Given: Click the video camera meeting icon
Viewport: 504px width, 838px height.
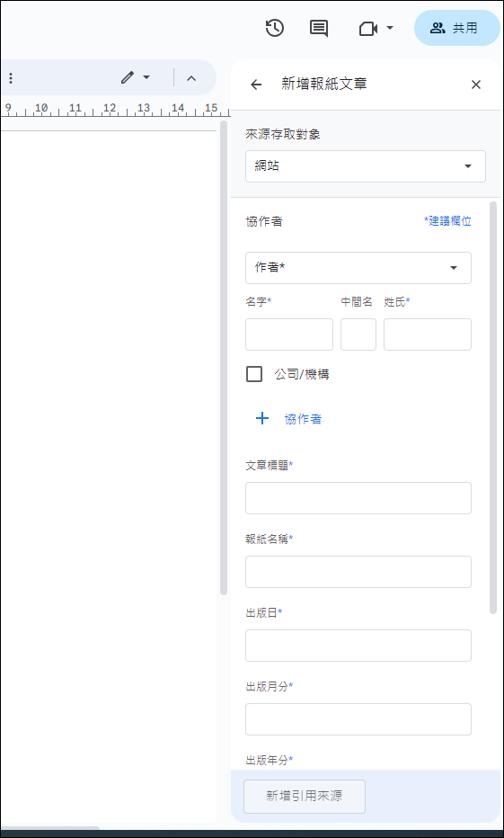Looking at the screenshot, I should pos(368,29).
